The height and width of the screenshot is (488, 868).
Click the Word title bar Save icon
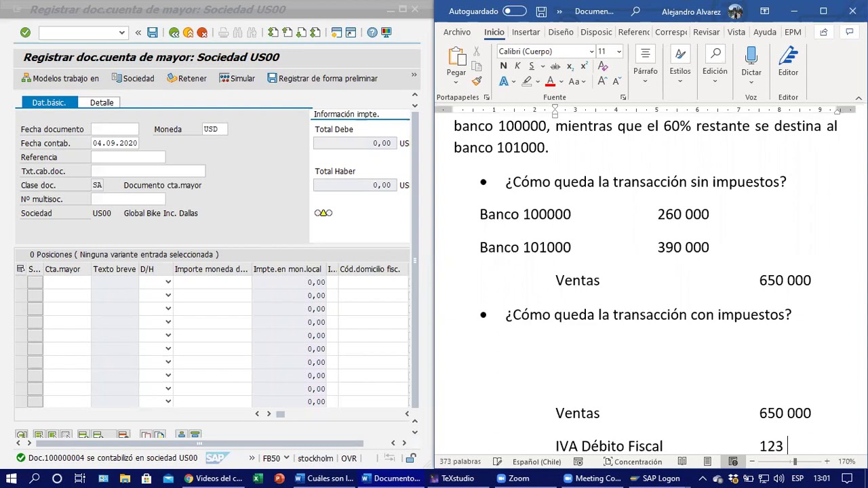pos(541,12)
